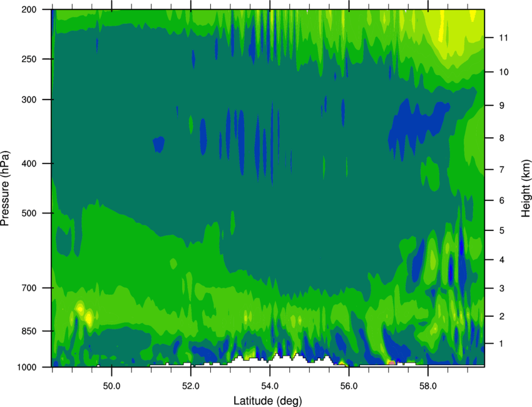Click the height tick label 11
532x407 pixels.
504,38
